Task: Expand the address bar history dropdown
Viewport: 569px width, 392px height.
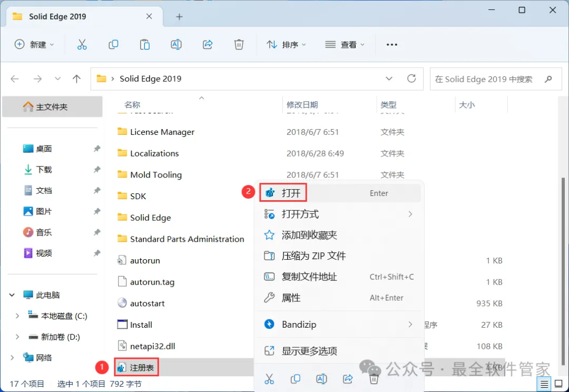Action: pyautogui.click(x=389, y=79)
